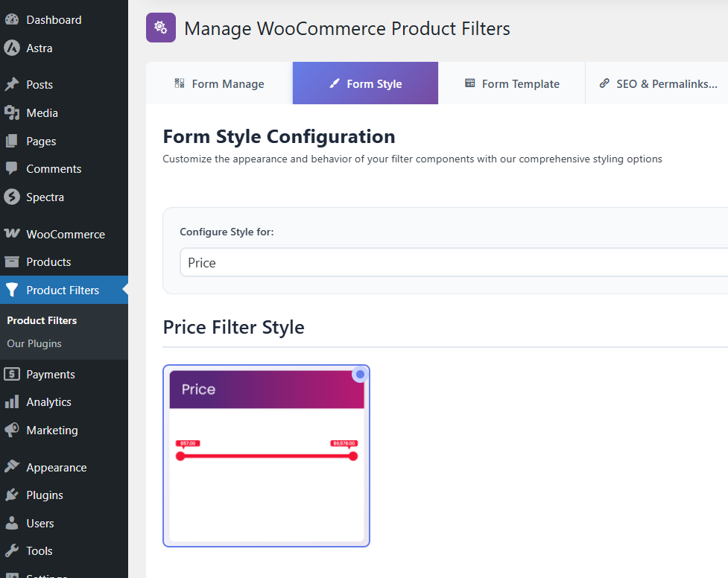Open the Configure Style for dropdown showing Price

coord(454,262)
